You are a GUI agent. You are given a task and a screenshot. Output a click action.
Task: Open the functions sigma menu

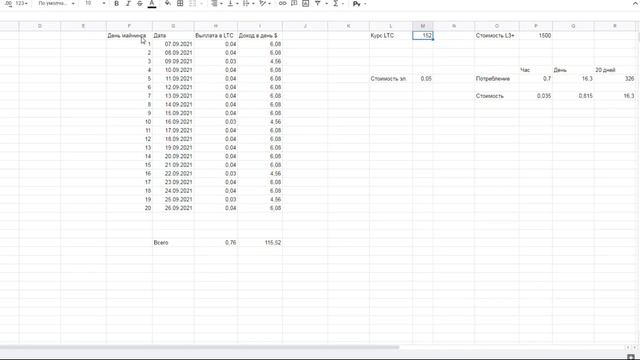pyautogui.click(x=338, y=4)
